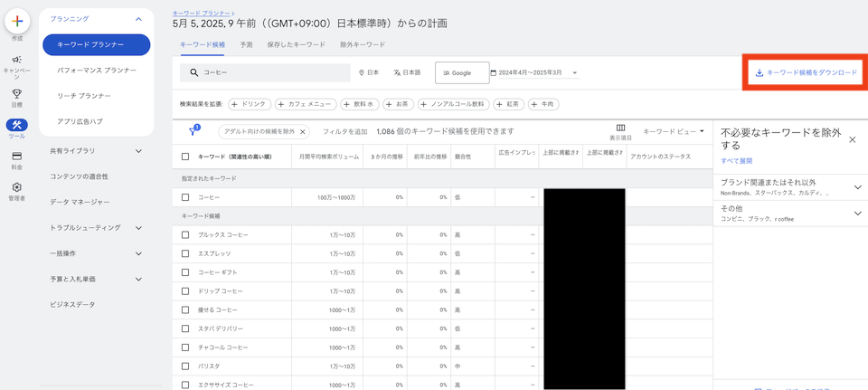
Task: Sort by 競合性 column header
Action: pos(463,157)
